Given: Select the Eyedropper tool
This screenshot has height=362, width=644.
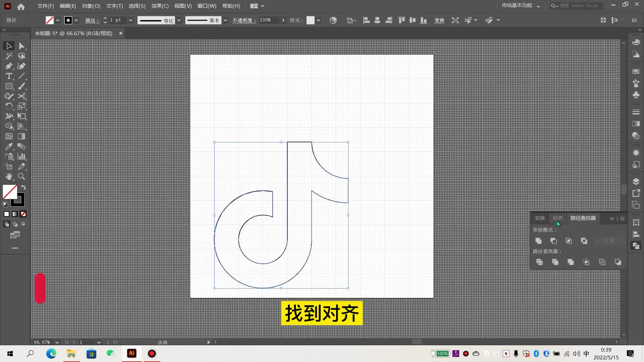Looking at the screenshot, I should click(9, 146).
